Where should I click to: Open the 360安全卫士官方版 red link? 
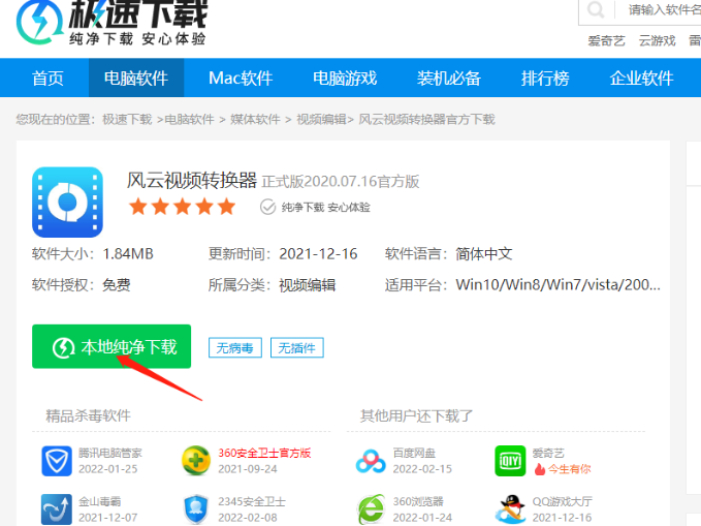pyautogui.click(x=264, y=453)
